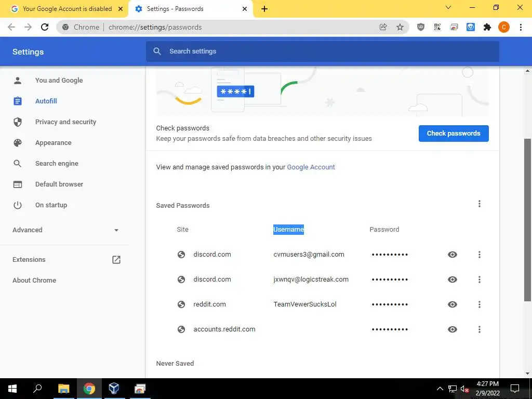Open more actions for TeamVewerSucksLol entry
Image resolution: width=532 pixels, height=399 pixels.
(x=480, y=304)
